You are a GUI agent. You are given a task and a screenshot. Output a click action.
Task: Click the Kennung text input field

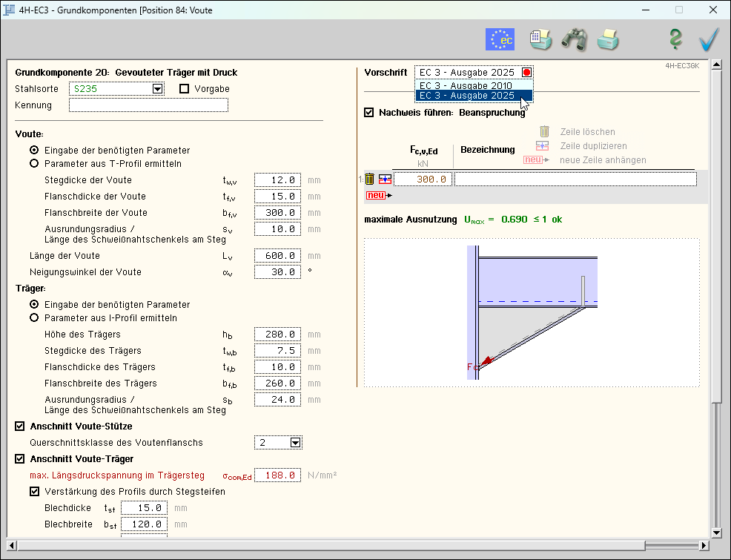coord(148,105)
